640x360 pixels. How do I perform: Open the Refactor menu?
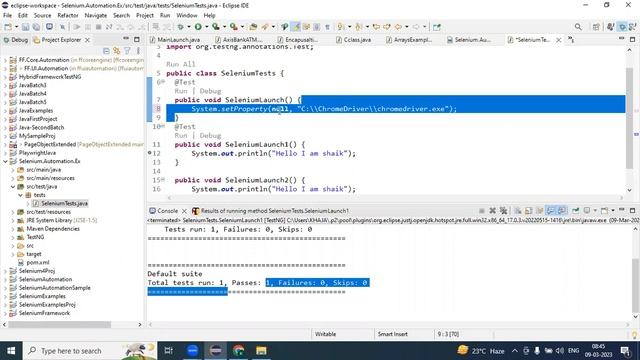68,15
